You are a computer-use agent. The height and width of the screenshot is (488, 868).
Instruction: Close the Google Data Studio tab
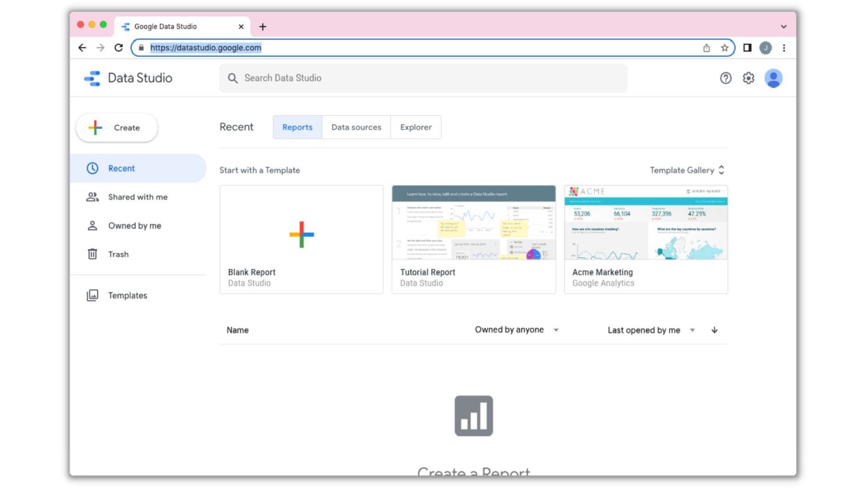241,27
